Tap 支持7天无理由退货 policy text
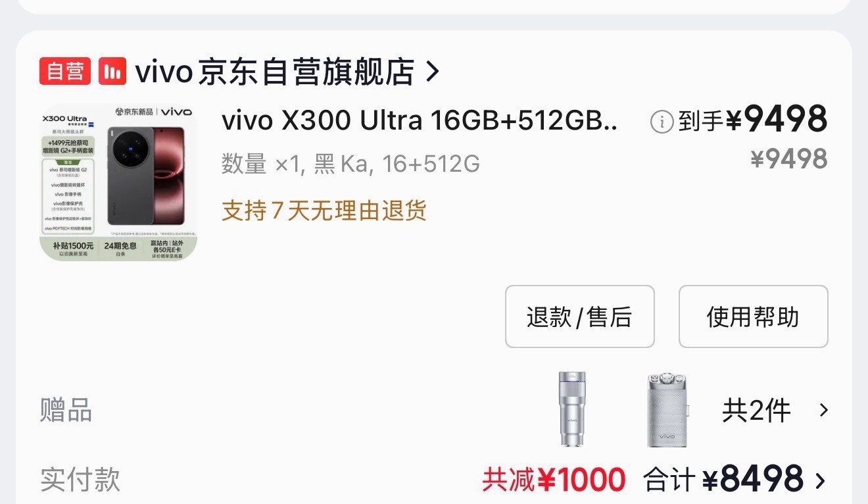Screen dimensions: 868x504 (x=324, y=211)
